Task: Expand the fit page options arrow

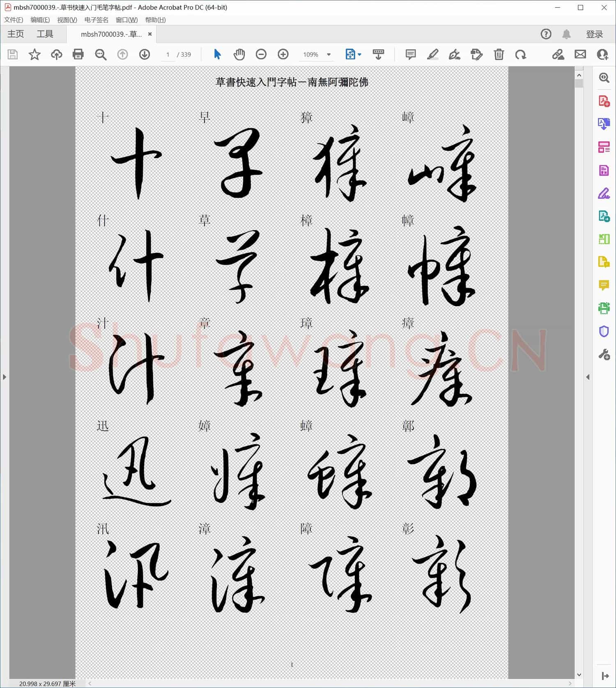Action: point(360,54)
